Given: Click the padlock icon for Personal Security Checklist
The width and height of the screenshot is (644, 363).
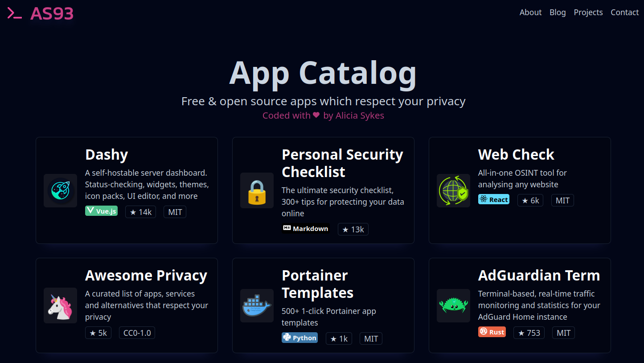Looking at the screenshot, I should click(x=257, y=190).
